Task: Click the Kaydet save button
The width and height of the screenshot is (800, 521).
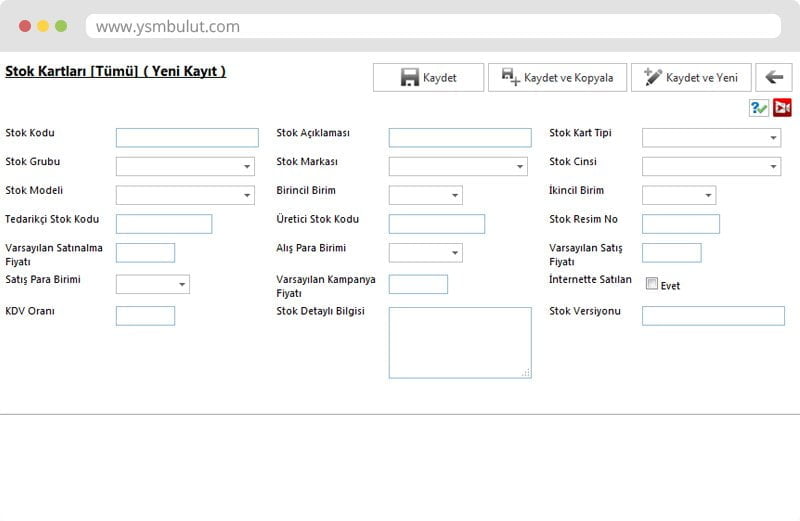Action: click(x=428, y=78)
